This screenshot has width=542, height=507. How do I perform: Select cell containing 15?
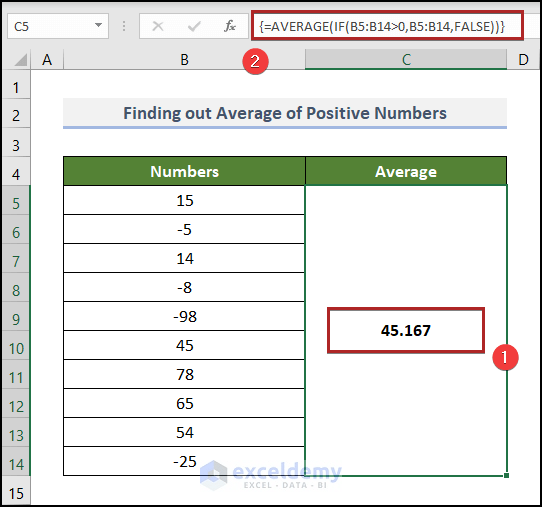(184, 200)
